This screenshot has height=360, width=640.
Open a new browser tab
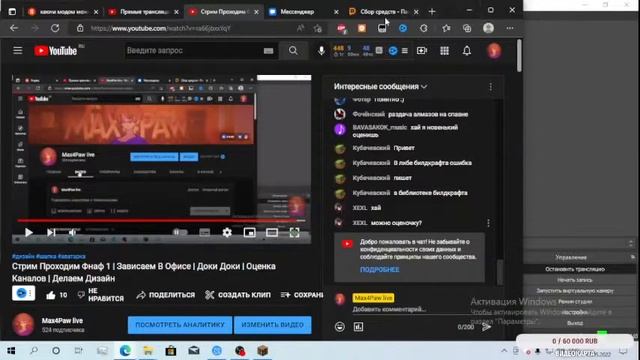(432, 12)
